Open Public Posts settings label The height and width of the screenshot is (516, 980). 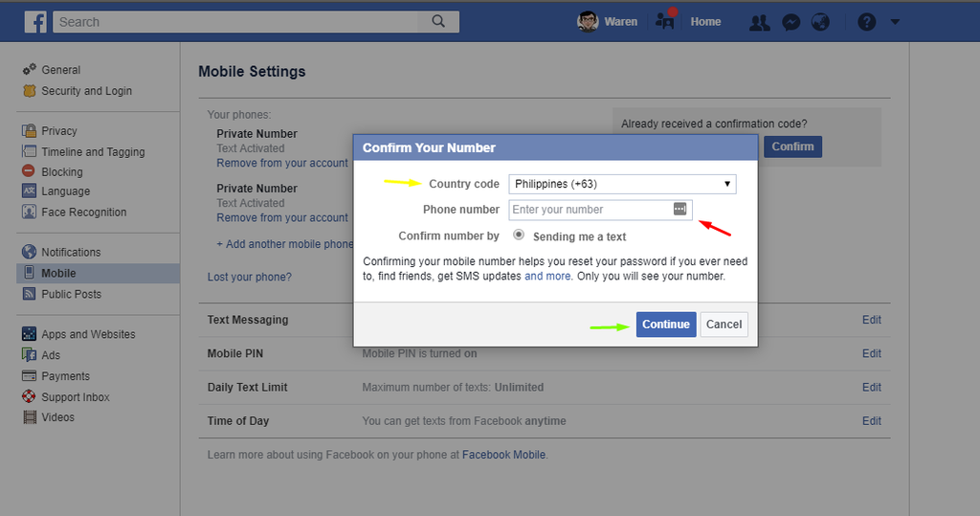click(x=71, y=294)
